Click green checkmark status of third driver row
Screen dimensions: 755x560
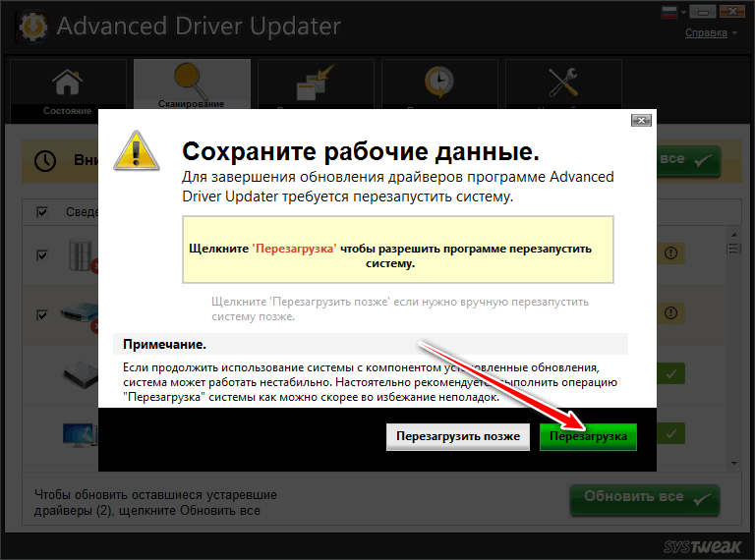(x=670, y=373)
